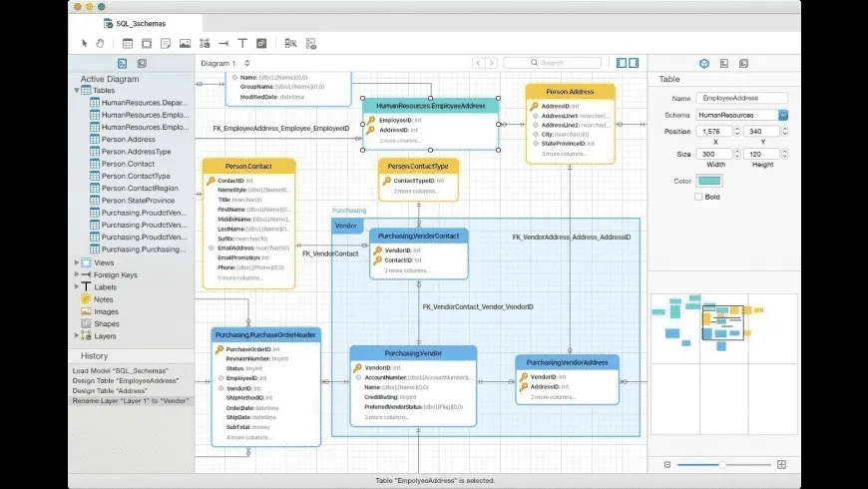
Task: Enable the Bold checkbox
Action: click(x=698, y=197)
